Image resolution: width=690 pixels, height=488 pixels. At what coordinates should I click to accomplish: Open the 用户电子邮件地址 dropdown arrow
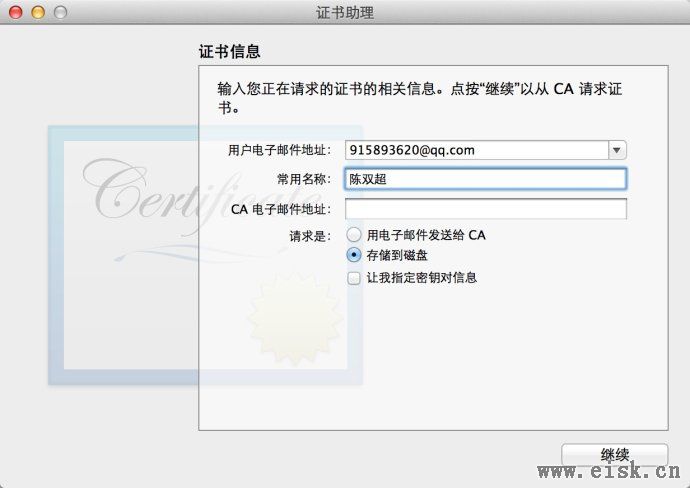click(x=617, y=150)
